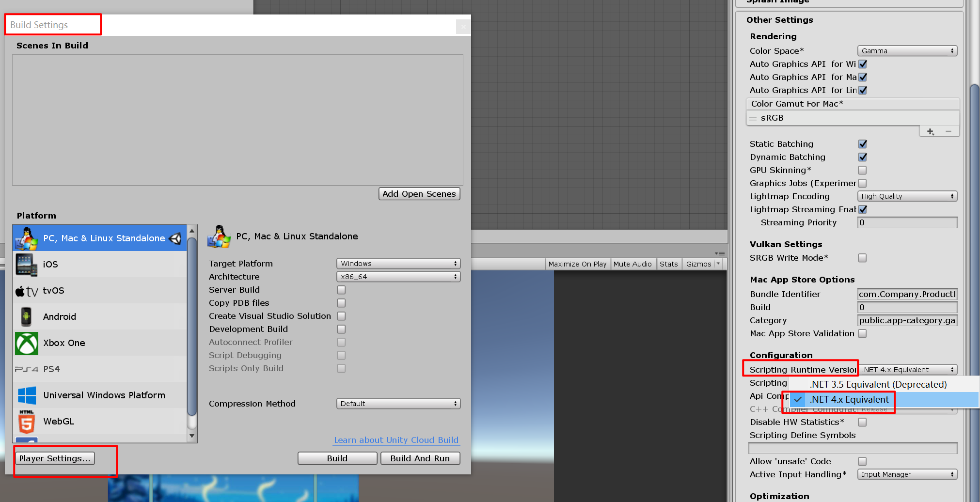The width and height of the screenshot is (980, 502).
Task: Select the tvOS platform icon
Action: click(26, 291)
